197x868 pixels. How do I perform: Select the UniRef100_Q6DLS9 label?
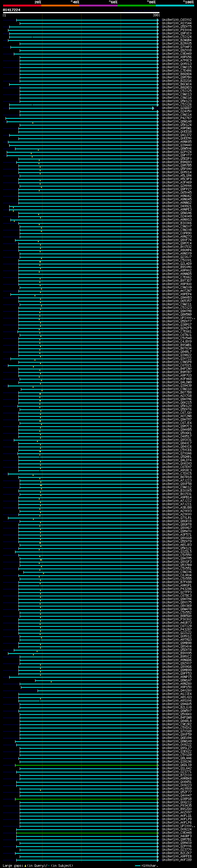click(x=176, y=765)
